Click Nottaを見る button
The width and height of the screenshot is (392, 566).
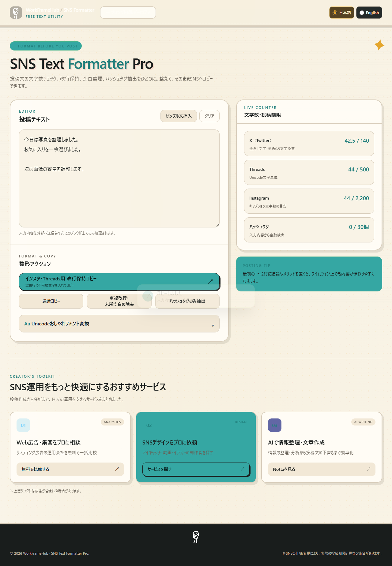(x=322, y=469)
